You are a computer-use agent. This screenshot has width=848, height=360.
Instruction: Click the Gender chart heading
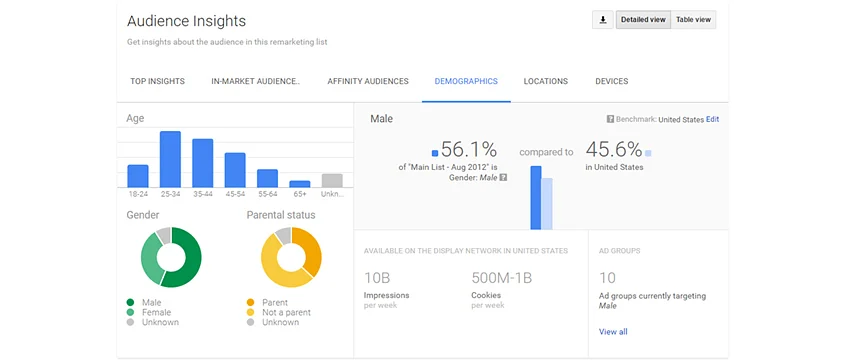(143, 215)
